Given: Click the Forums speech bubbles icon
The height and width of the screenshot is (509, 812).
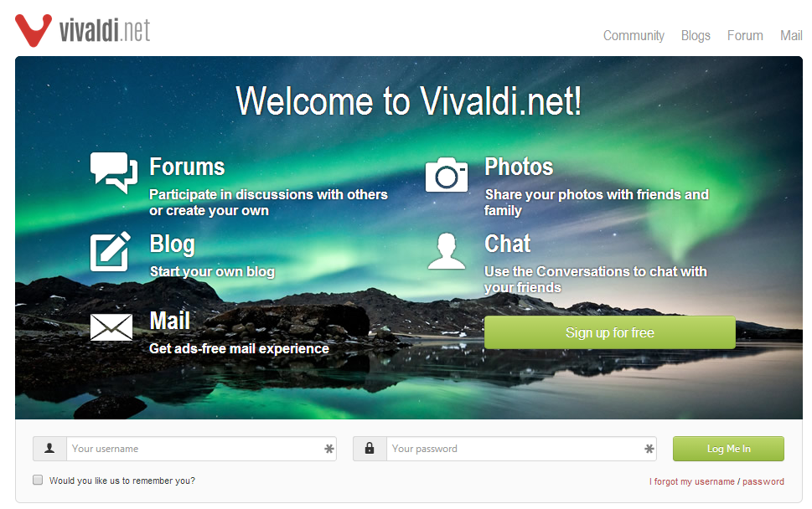Looking at the screenshot, I should pos(114,172).
